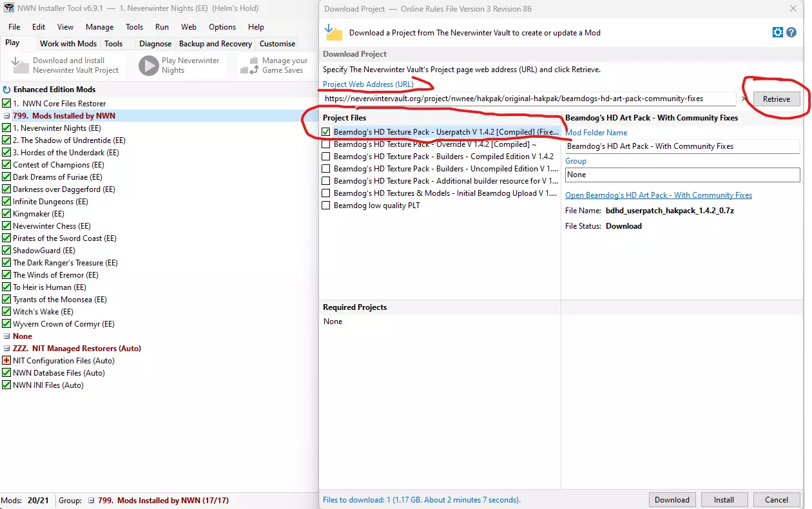Toggle NWN Core Files Restorer checkbox

coord(6,104)
